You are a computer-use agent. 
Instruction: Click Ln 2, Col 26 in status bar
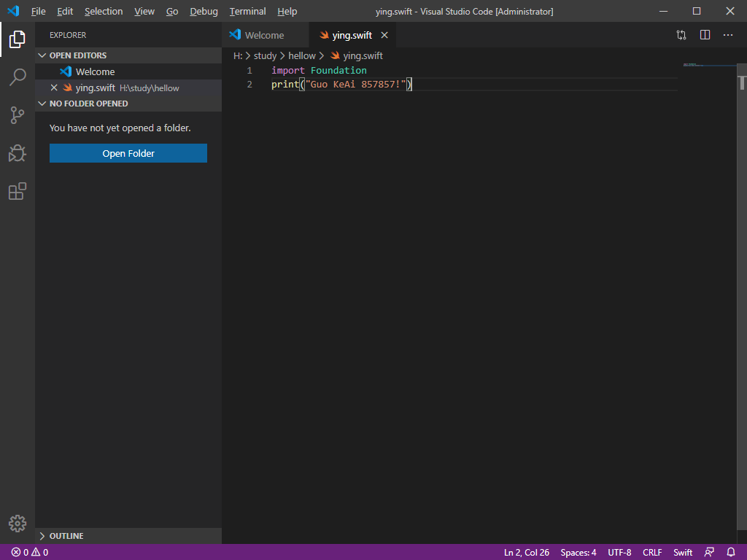(527, 553)
